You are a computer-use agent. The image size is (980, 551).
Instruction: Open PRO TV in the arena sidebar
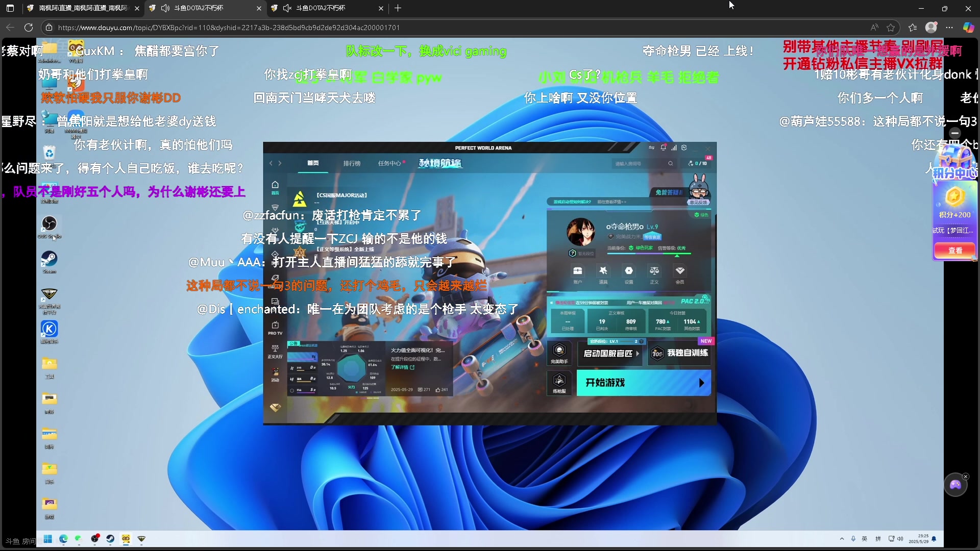275,328
